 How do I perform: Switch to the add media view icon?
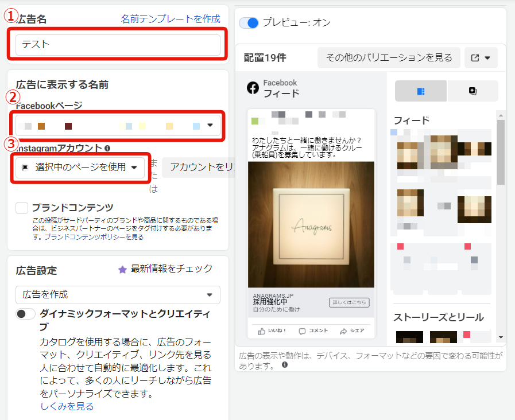click(x=473, y=91)
